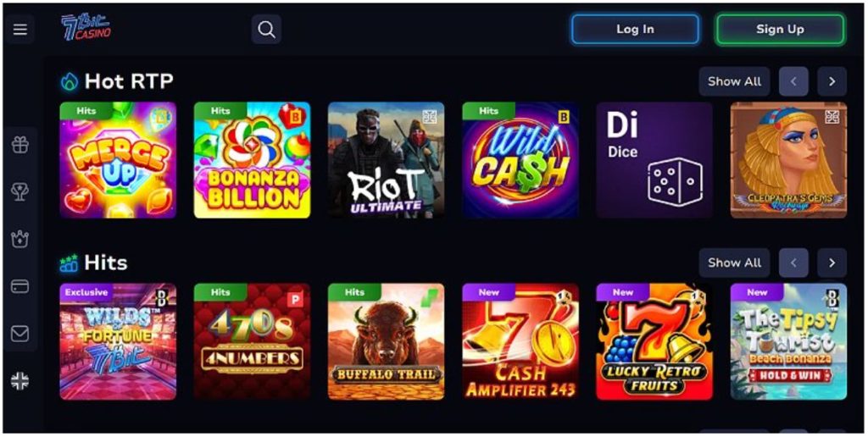Go back in Hits row with left arrow
Viewport: 868px width, 437px height.
click(793, 263)
